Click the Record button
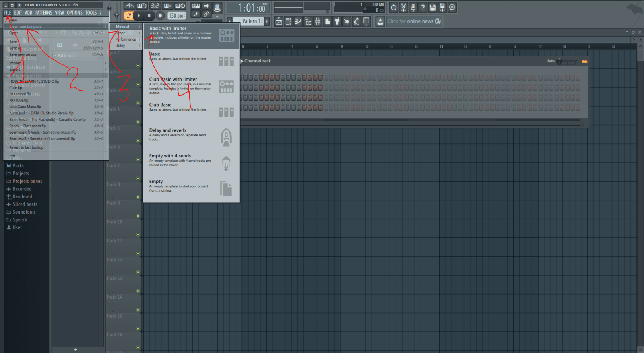The width and height of the screenshot is (644, 353). tap(160, 16)
